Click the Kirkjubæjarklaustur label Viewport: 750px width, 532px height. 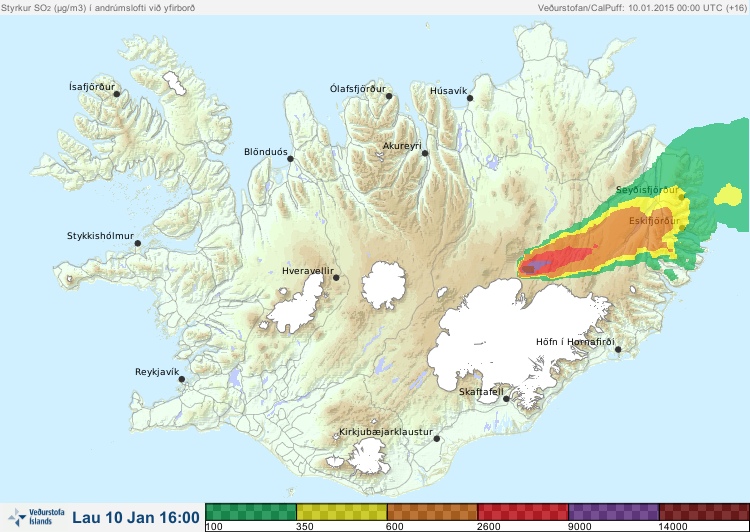[386, 432]
